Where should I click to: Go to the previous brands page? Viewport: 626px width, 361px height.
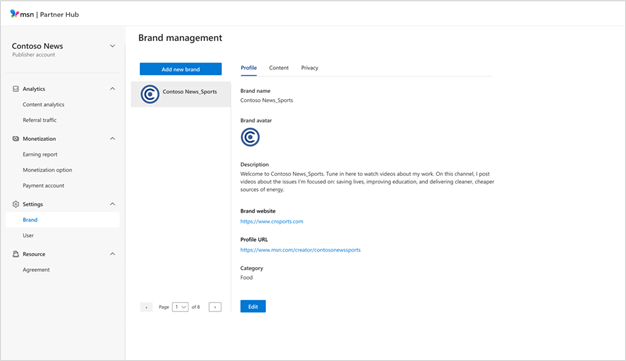click(146, 307)
